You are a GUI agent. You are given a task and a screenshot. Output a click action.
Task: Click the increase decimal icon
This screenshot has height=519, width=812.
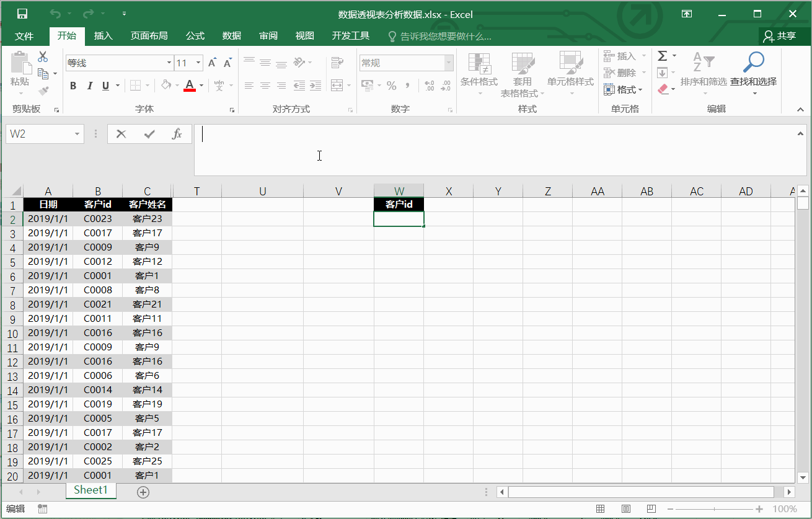click(430, 85)
